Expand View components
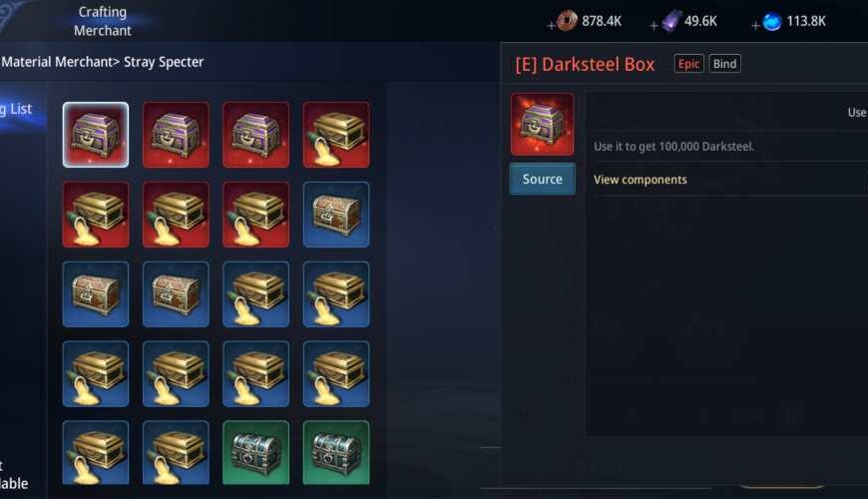The width and height of the screenshot is (868, 499). click(x=640, y=180)
